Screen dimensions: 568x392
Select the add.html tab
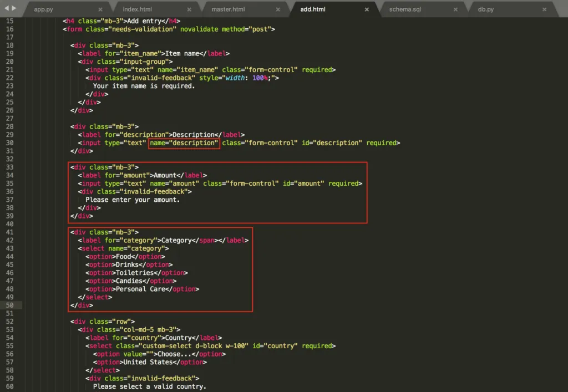pos(313,9)
